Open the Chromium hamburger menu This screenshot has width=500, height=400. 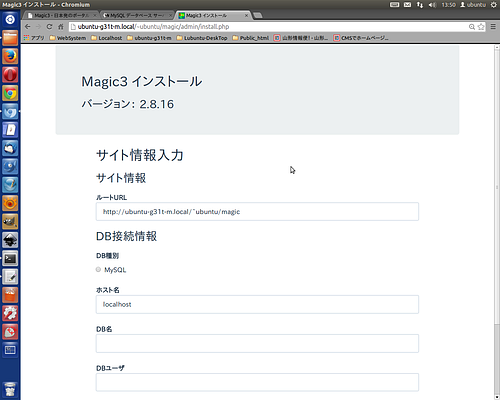(493, 27)
